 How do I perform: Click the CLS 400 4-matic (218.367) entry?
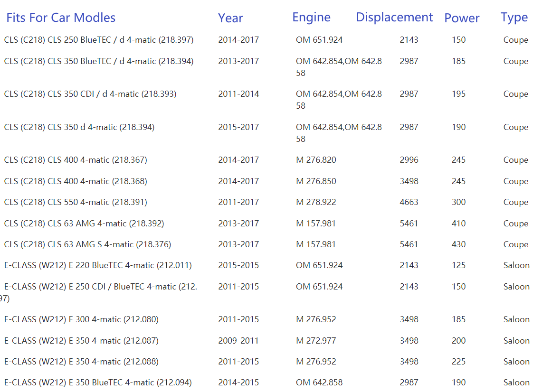tap(76, 160)
